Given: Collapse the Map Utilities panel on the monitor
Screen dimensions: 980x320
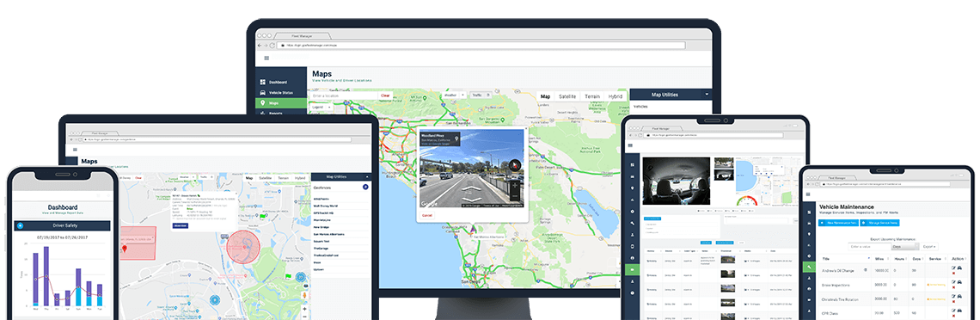Looking at the screenshot, I should pos(707,95).
